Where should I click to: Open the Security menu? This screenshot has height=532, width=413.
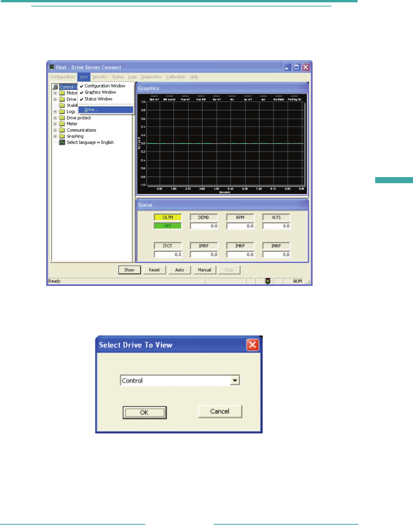[x=100, y=77]
